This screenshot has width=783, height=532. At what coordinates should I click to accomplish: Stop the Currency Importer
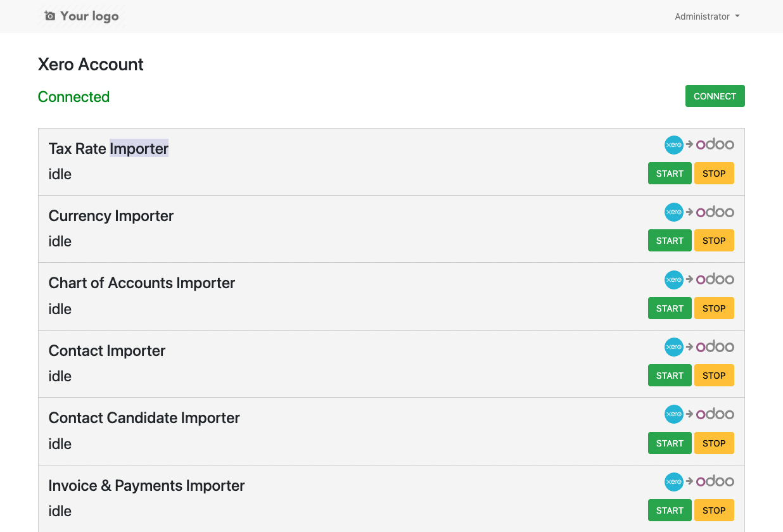click(714, 241)
